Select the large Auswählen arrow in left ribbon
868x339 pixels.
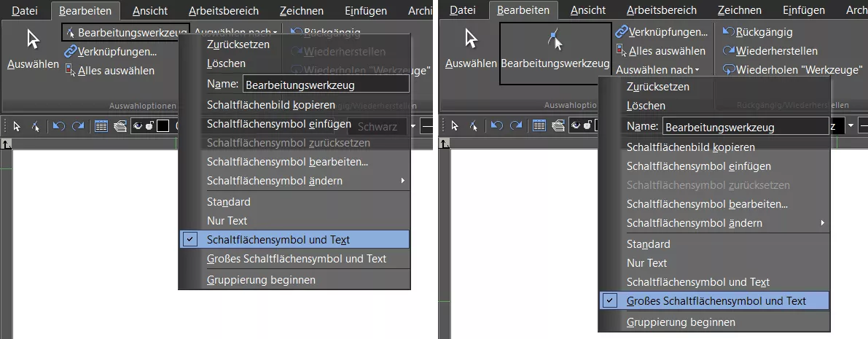pos(33,50)
